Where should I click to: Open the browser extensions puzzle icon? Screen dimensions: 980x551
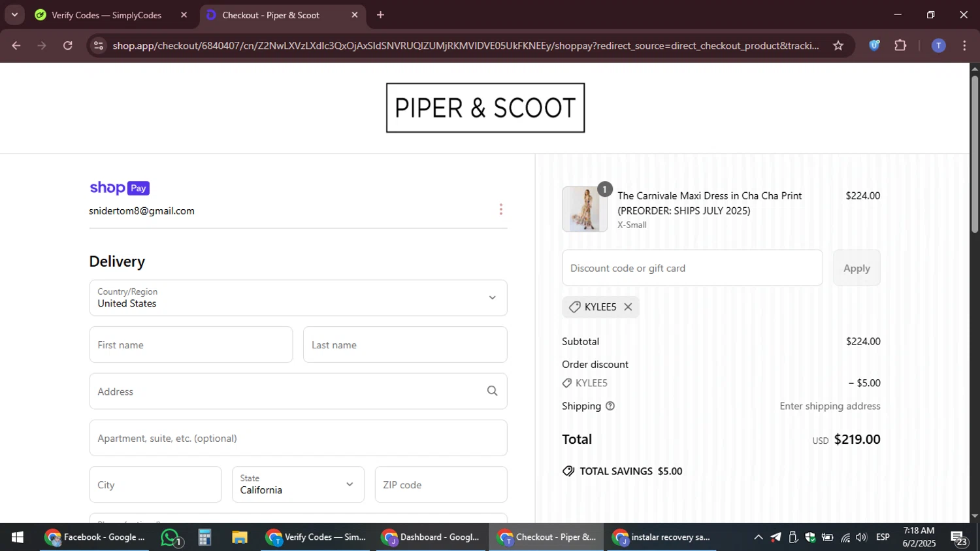coord(900,45)
